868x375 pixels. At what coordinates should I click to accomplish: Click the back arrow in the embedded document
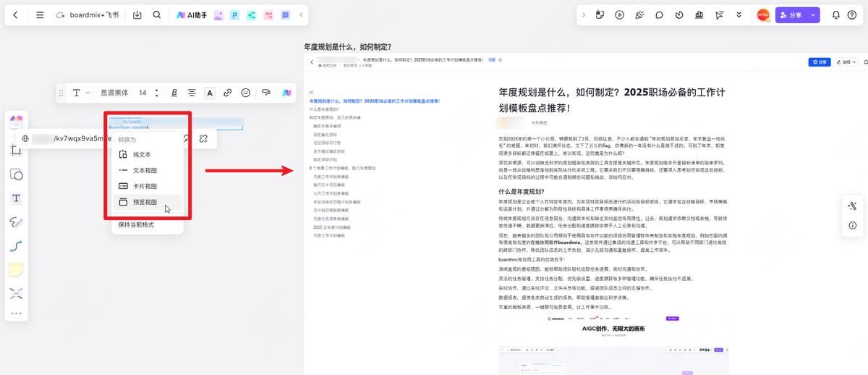tap(312, 62)
